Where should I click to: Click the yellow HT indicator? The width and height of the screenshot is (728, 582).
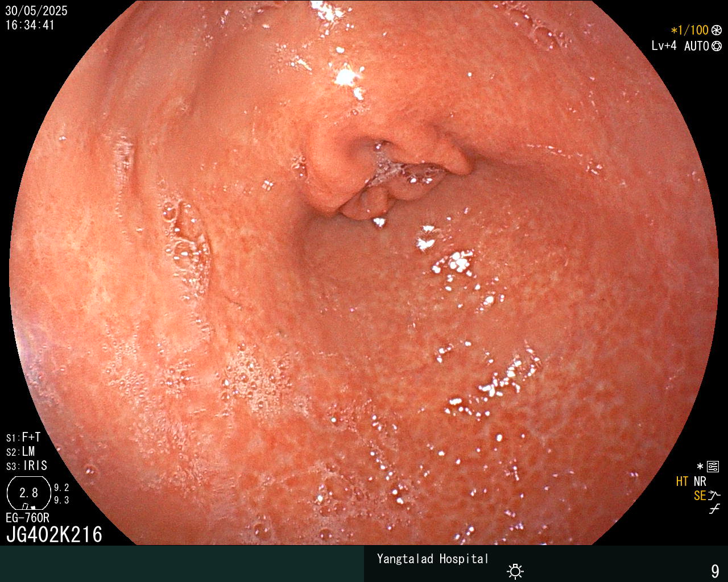click(682, 481)
